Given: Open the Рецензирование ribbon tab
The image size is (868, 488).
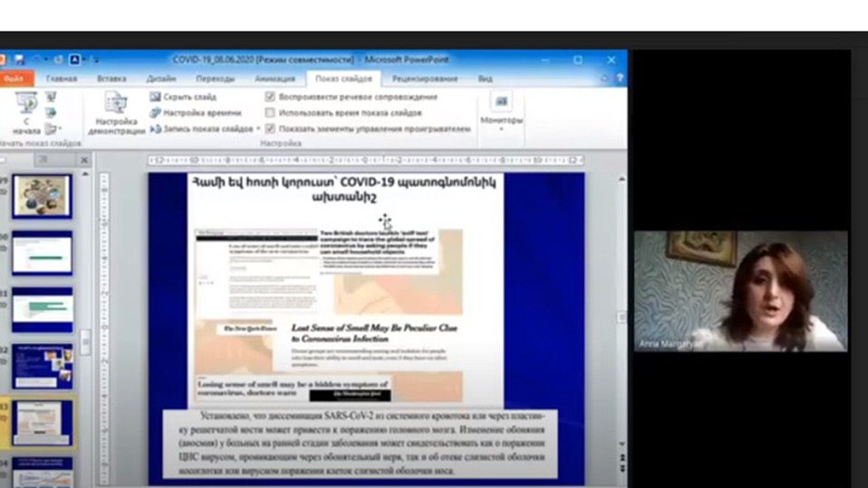Looking at the screenshot, I should (x=426, y=79).
